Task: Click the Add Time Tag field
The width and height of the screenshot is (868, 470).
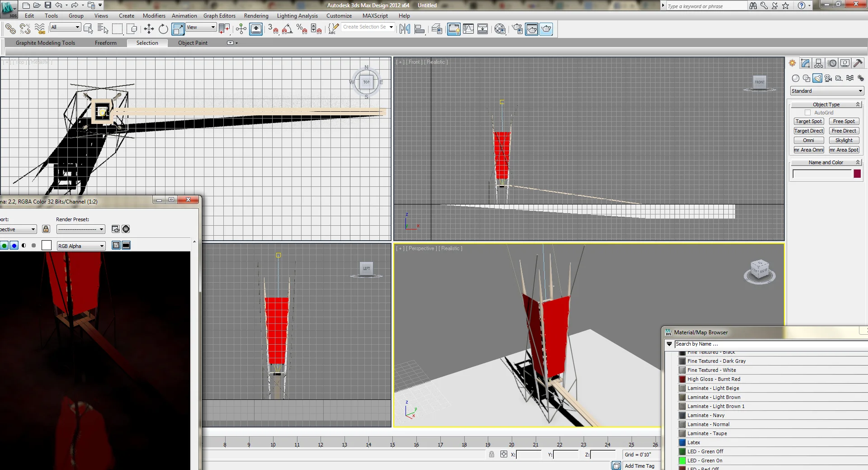Action: tap(640, 466)
